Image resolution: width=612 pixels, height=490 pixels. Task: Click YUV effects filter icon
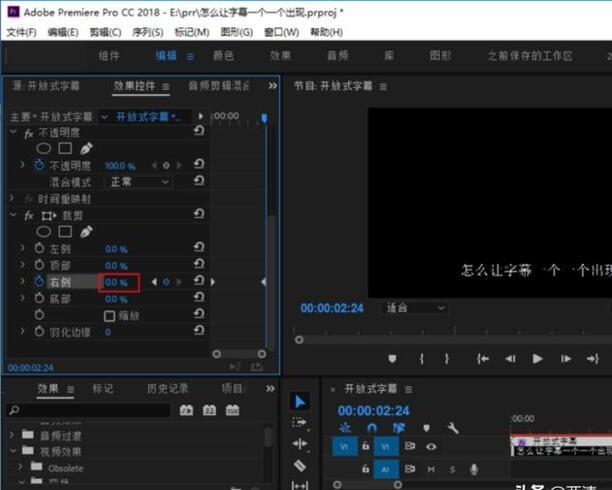click(232, 410)
